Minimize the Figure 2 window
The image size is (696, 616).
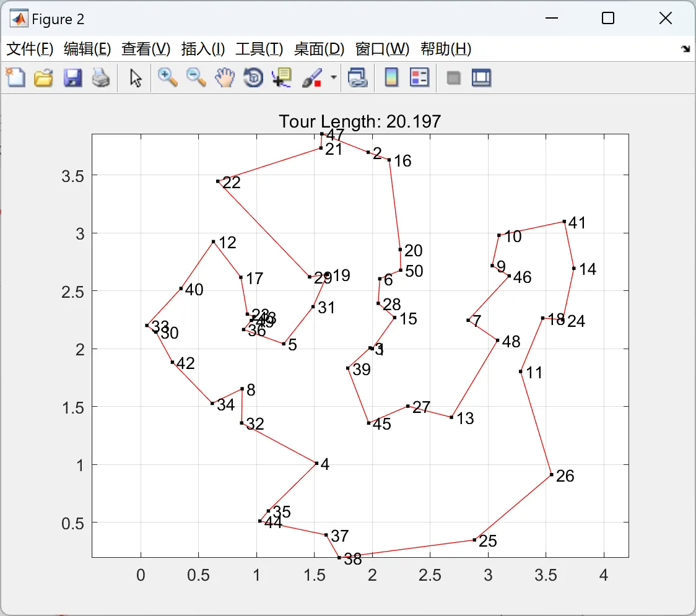click(552, 18)
